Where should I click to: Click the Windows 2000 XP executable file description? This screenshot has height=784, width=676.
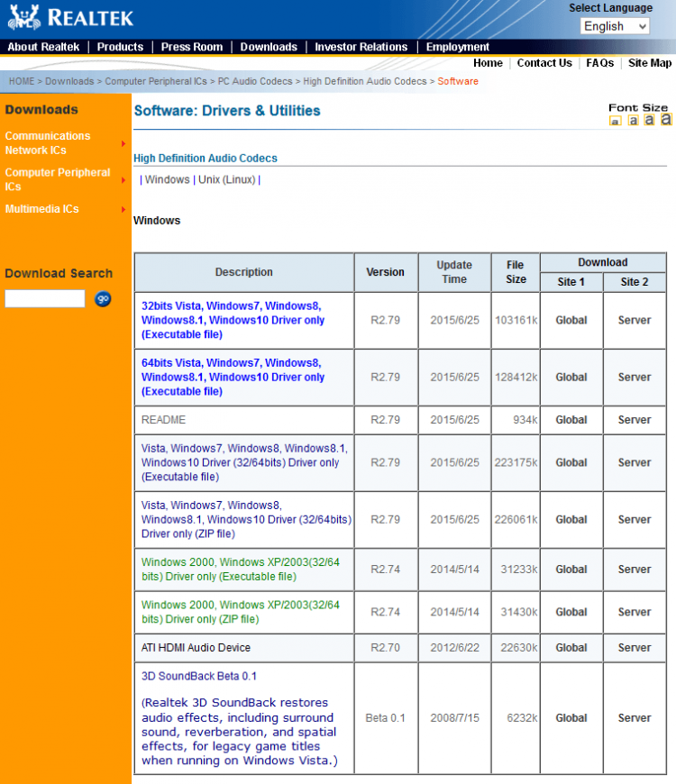point(241,569)
